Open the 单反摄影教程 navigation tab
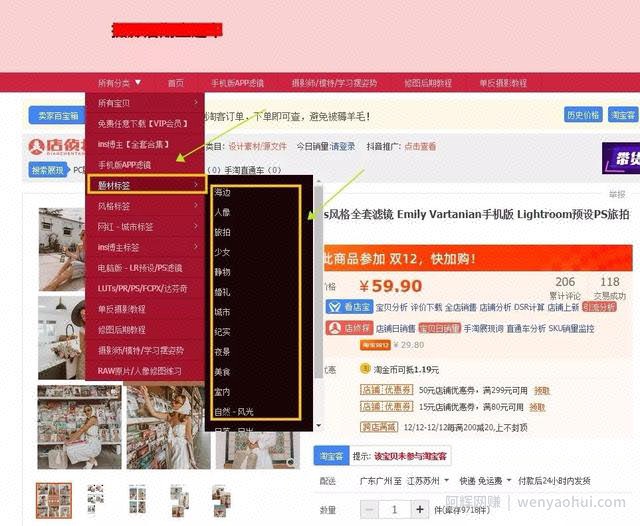Screen dimensions: 640x526 pos(503,83)
